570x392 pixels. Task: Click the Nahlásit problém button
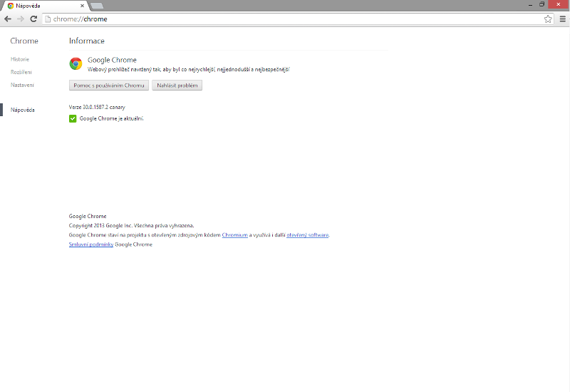tap(177, 86)
